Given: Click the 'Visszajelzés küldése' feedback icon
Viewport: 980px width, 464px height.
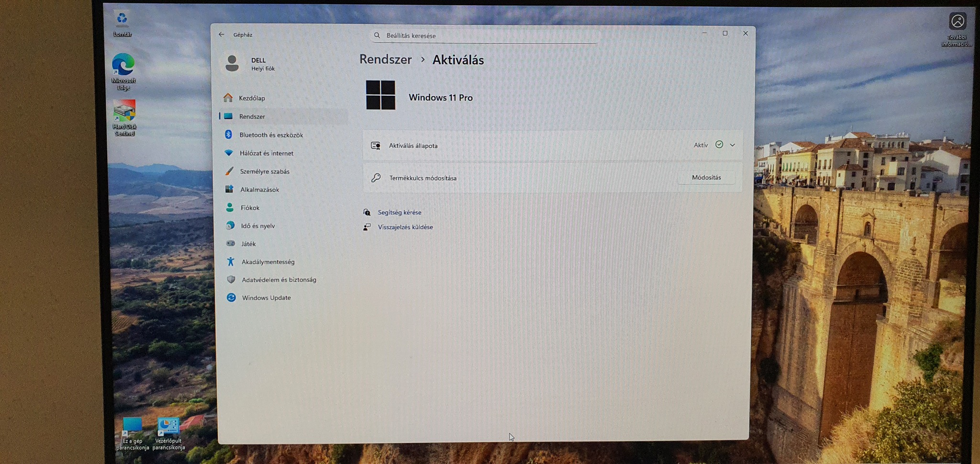Looking at the screenshot, I should pos(367,227).
